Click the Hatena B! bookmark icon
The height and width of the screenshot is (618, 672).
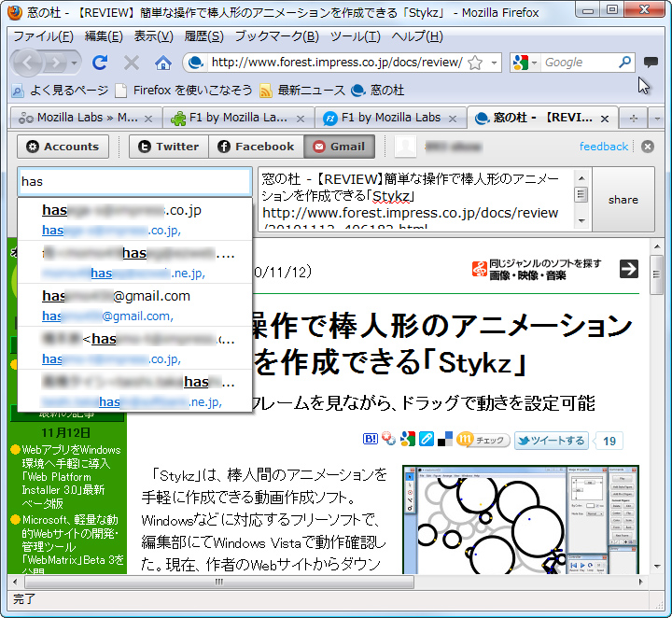371,439
